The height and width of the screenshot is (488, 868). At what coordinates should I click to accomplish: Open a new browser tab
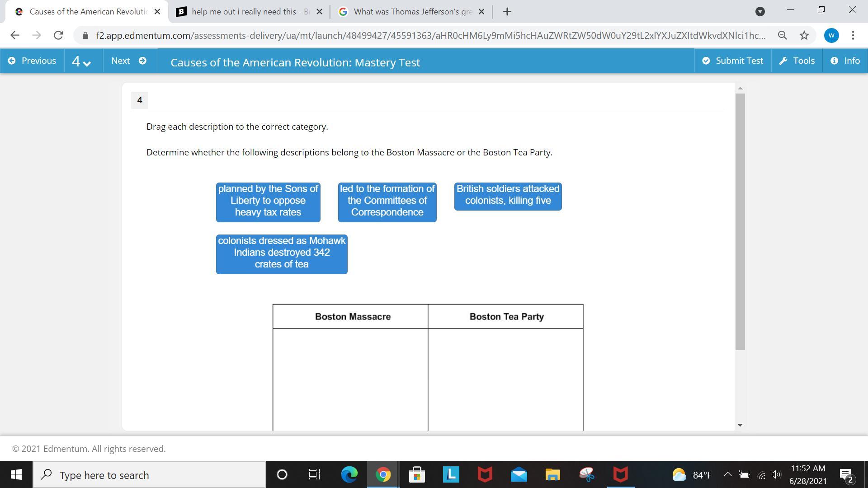507,12
